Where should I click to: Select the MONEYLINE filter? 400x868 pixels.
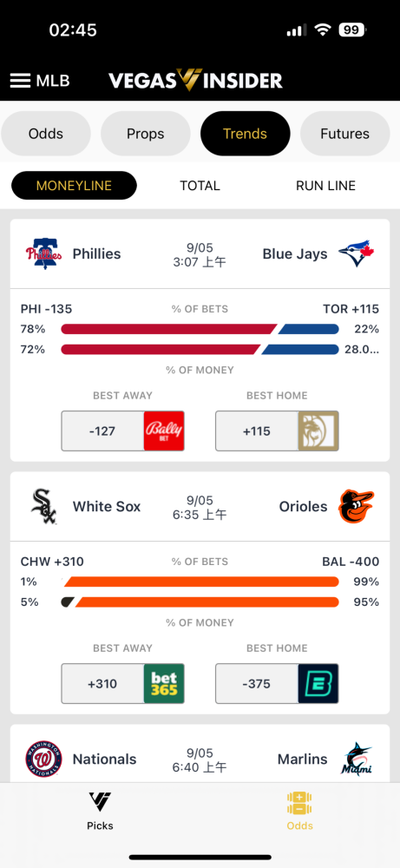pos(74,186)
